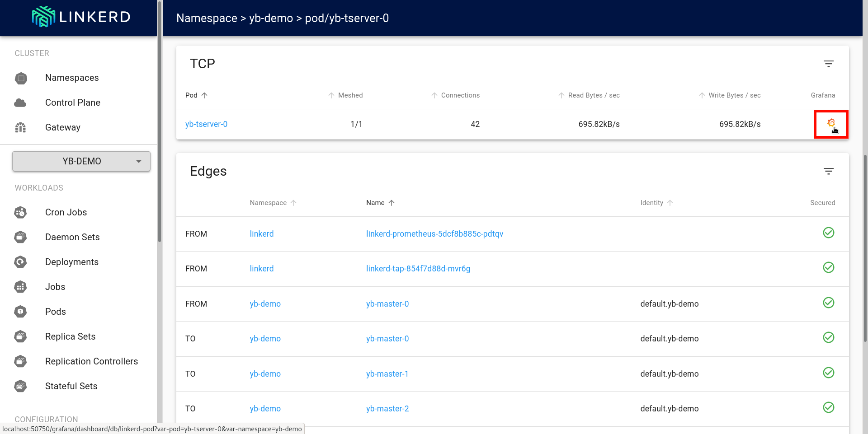The image size is (868, 434).
Task: Open linkerd namespace link in linkerd-tap row
Action: 262,269
